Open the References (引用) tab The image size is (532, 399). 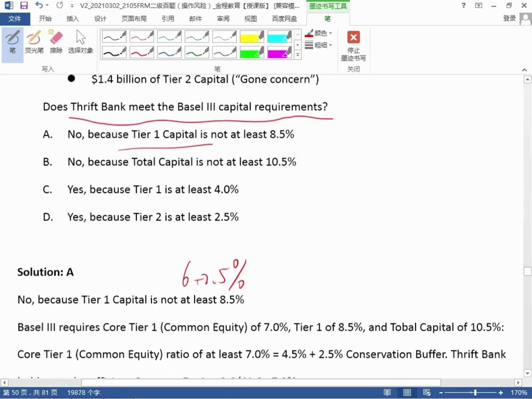(x=168, y=19)
